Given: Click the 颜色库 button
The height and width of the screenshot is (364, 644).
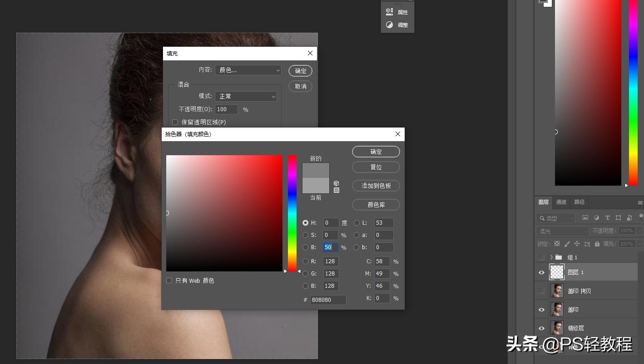Looking at the screenshot, I should (376, 205).
